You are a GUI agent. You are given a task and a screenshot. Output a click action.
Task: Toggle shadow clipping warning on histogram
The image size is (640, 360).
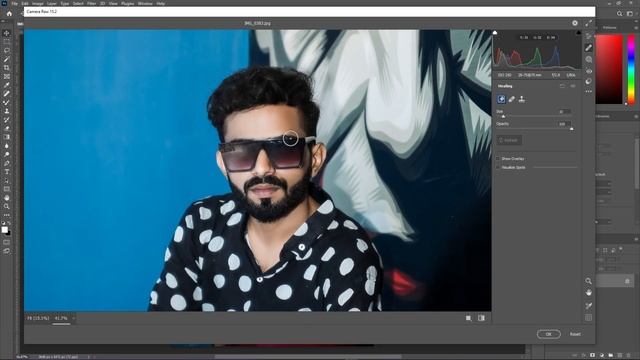(495, 33)
